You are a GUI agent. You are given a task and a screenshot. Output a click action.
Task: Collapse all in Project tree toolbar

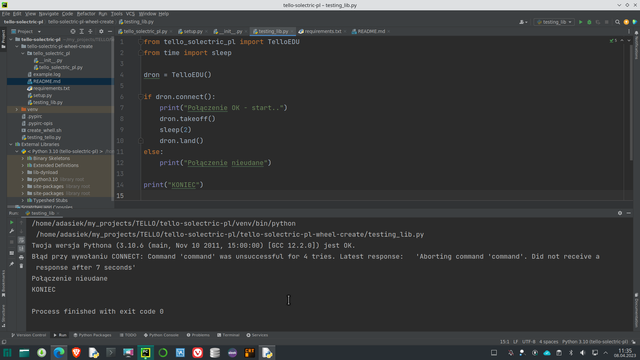click(x=90, y=31)
